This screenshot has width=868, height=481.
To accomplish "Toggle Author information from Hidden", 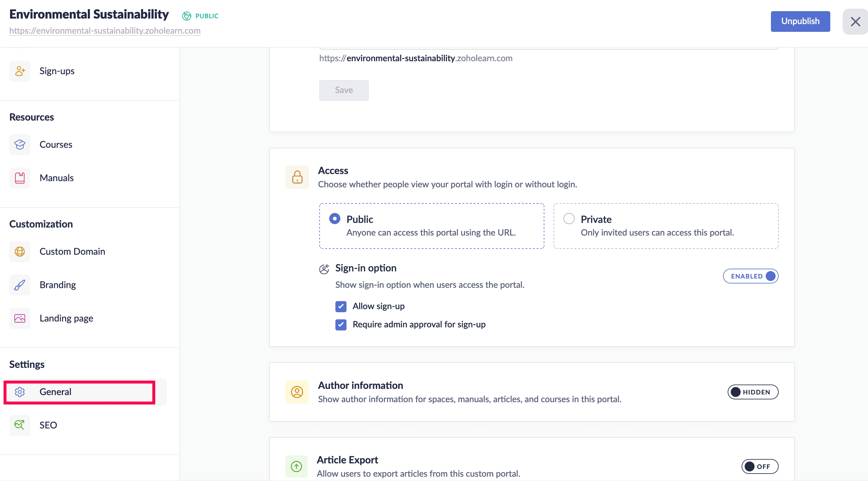I will click(752, 392).
